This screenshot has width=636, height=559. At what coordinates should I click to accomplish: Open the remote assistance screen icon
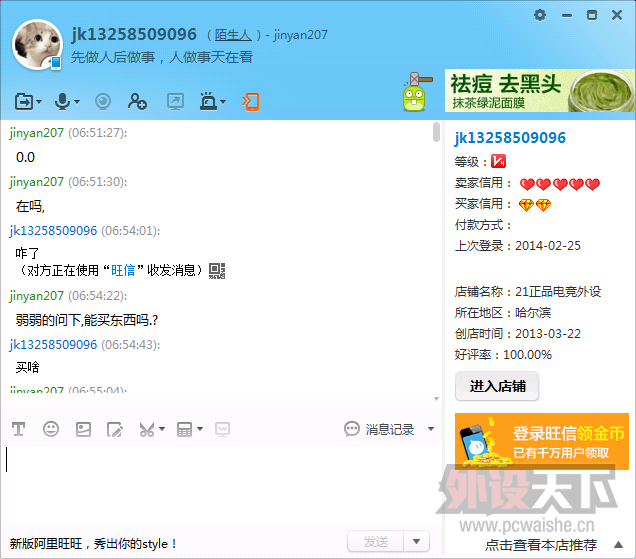click(175, 101)
